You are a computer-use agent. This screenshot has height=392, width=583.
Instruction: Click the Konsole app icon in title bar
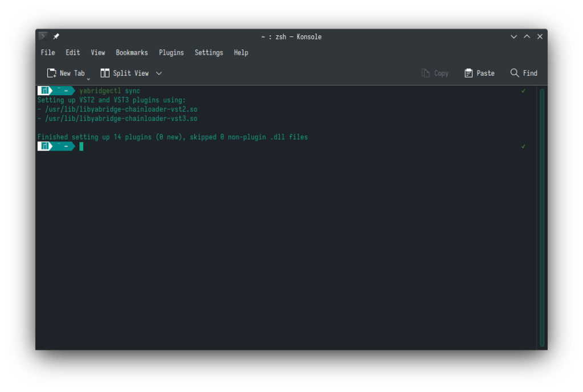pyautogui.click(x=43, y=36)
